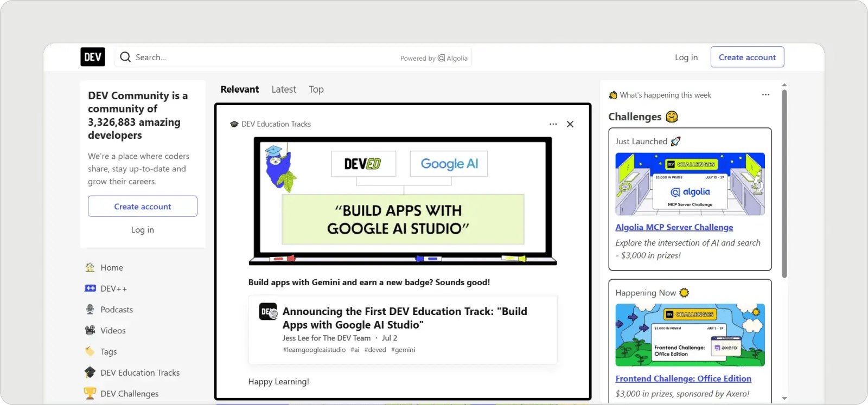
Task: Switch to the Top feed tab
Action: coord(316,89)
